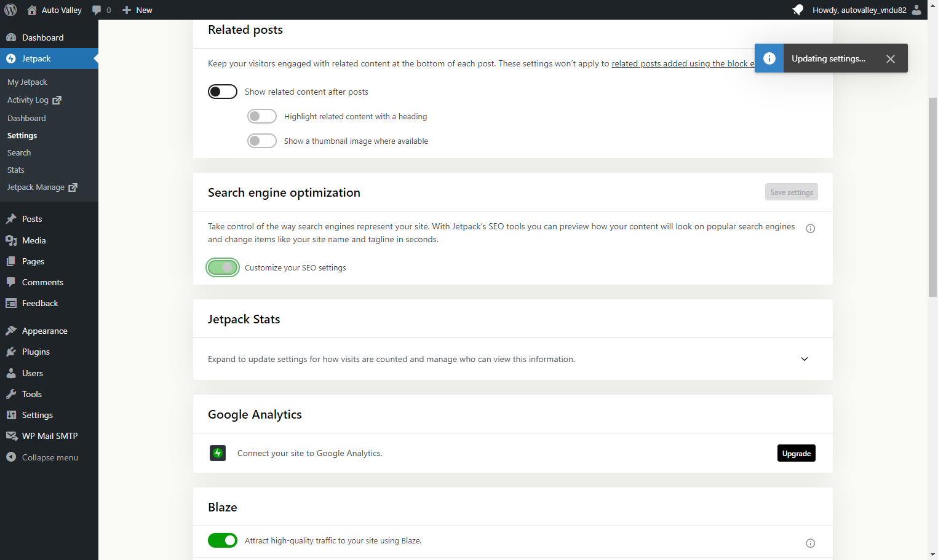Open Pages via its sidebar icon
This screenshot has width=938, height=560.
11,261
